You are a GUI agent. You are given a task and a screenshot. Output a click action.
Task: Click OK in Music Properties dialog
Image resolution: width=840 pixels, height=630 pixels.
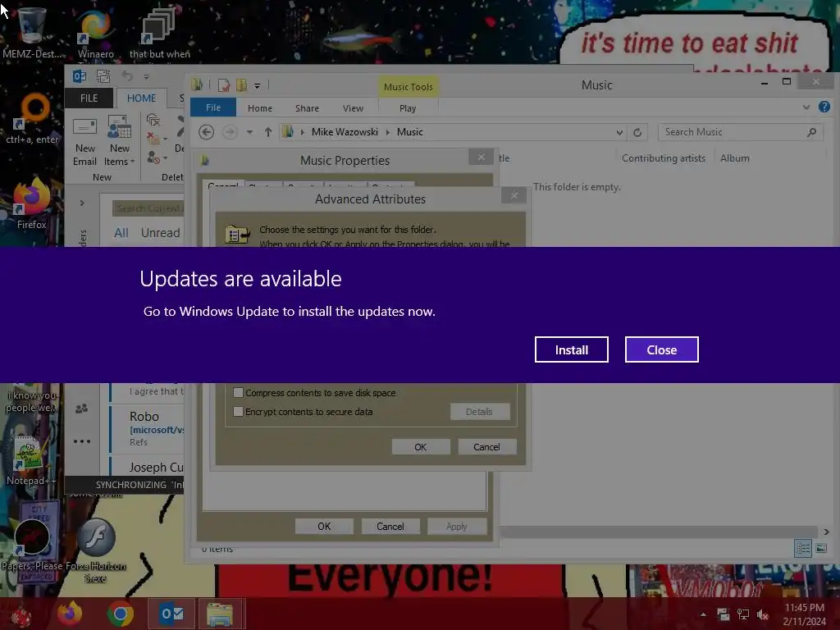(x=324, y=526)
